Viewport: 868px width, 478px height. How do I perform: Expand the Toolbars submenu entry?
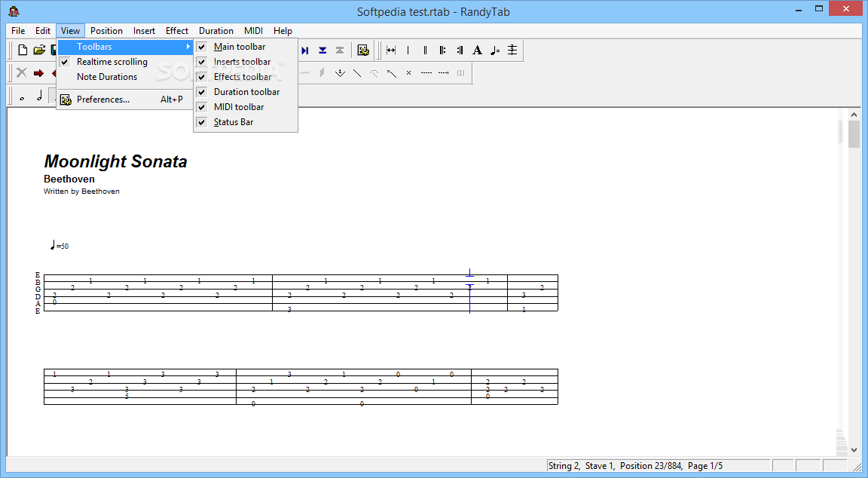pyautogui.click(x=125, y=47)
